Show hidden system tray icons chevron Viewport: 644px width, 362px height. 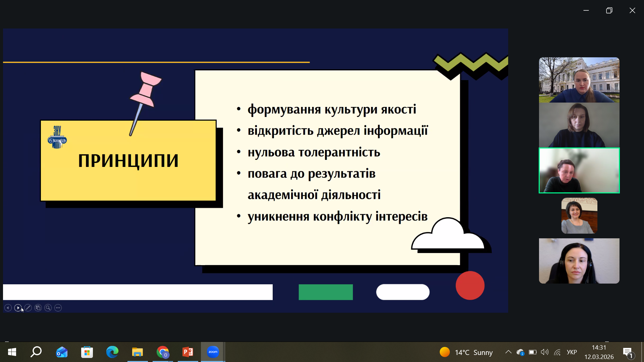(x=508, y=352)
